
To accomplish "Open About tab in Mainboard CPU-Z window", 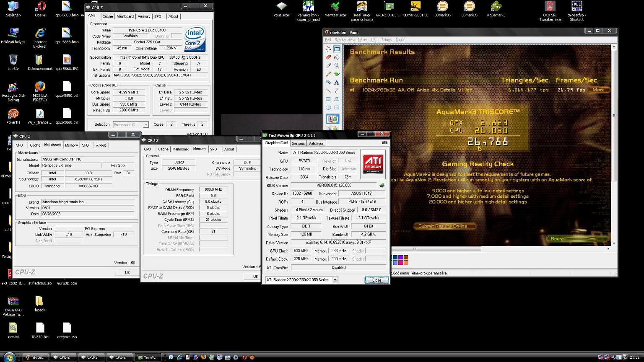I will pyautogui.click(x=101, y=145).
